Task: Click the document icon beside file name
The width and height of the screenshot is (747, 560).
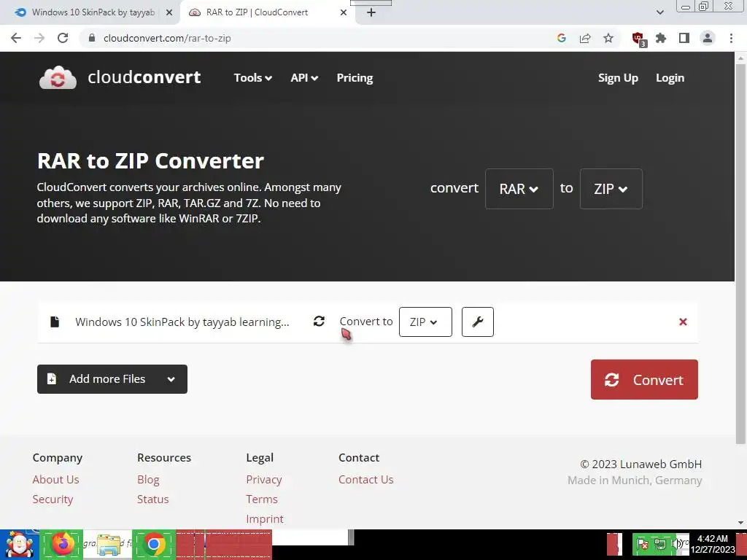Action: tap(55, 322)
